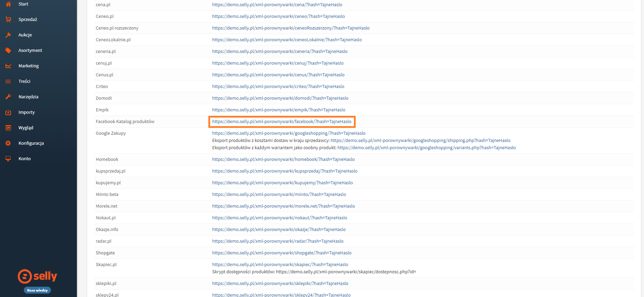Click the Selly logo in sidebar
The width and height of the screenshot is (644, 297).
tap(37, 276)
